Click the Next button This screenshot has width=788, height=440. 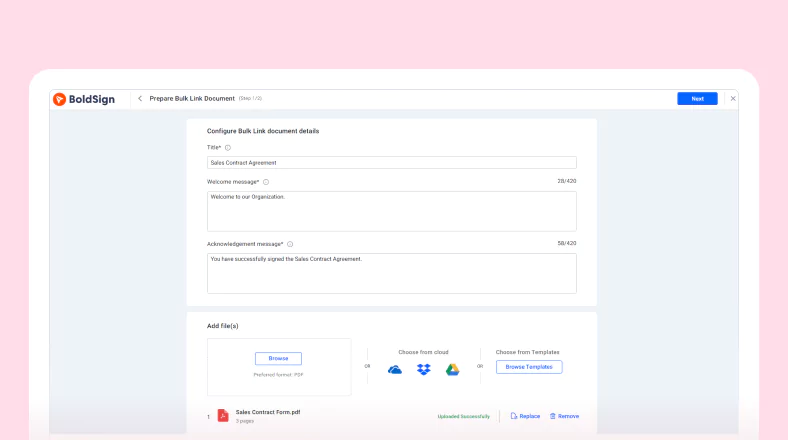(x=697, y=99)
